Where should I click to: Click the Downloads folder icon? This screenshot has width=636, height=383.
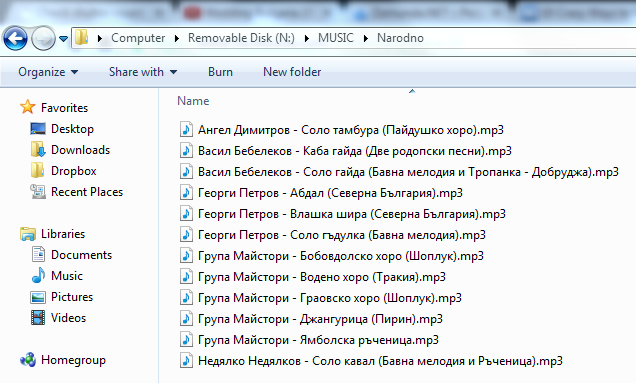pos(38,149)
